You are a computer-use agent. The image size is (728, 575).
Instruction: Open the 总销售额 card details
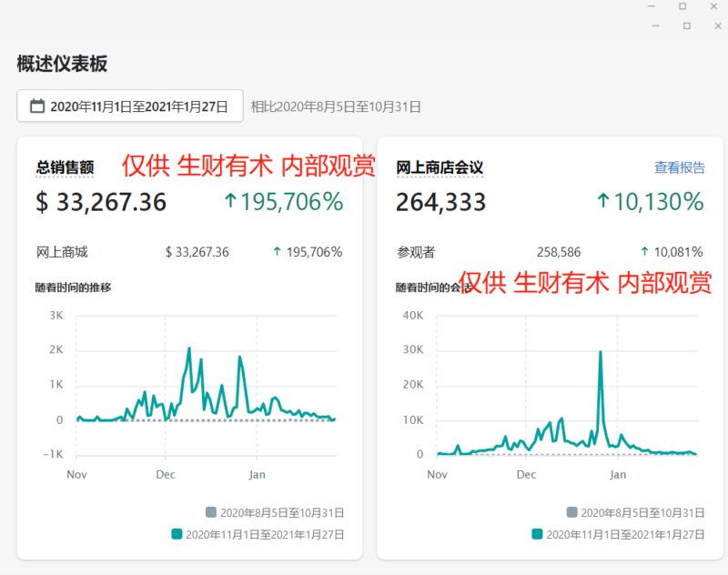64,167
